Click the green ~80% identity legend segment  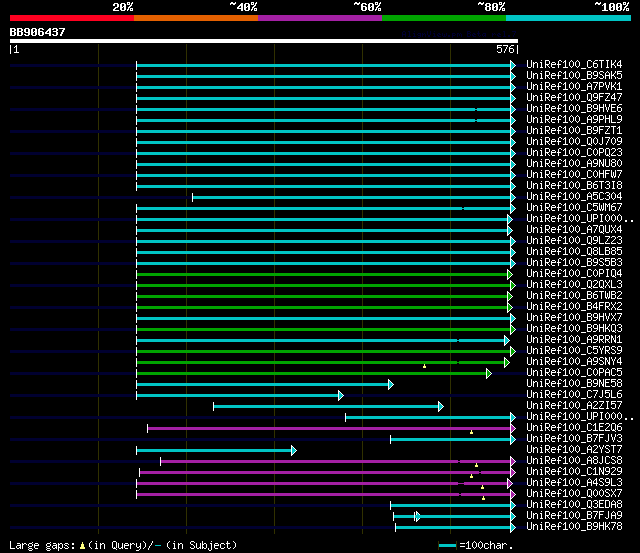444,18
